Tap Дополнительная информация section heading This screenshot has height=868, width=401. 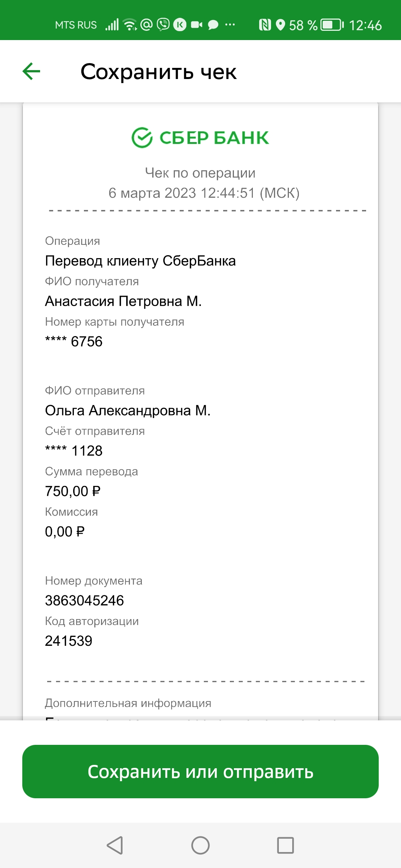128,703
